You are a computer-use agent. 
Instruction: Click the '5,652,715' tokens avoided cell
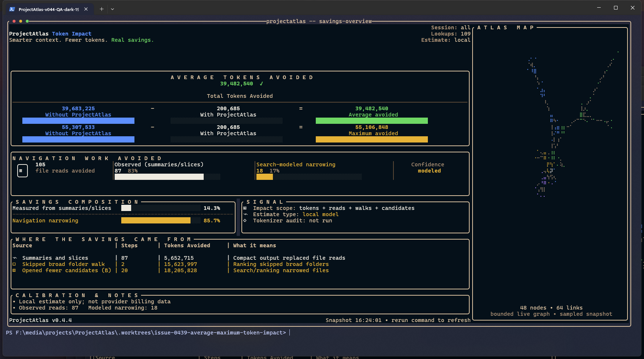179,258
